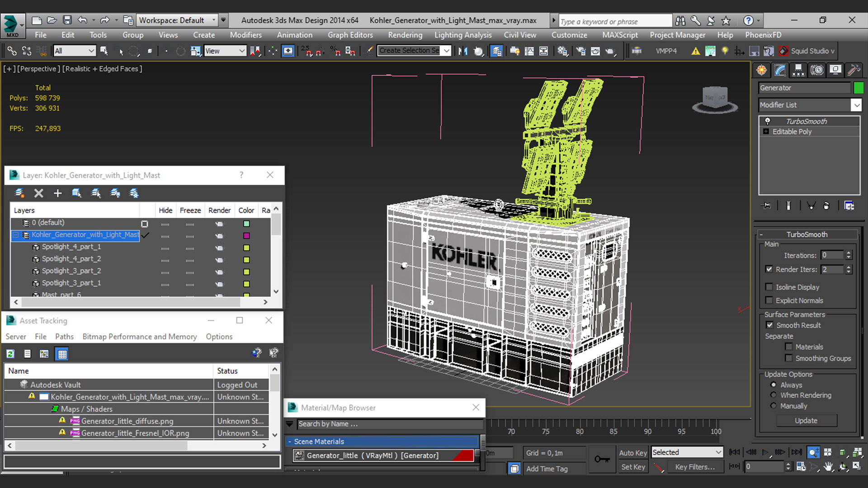The image size is (868, 488).
Task: Click the Set Key button
Action: 633,467
